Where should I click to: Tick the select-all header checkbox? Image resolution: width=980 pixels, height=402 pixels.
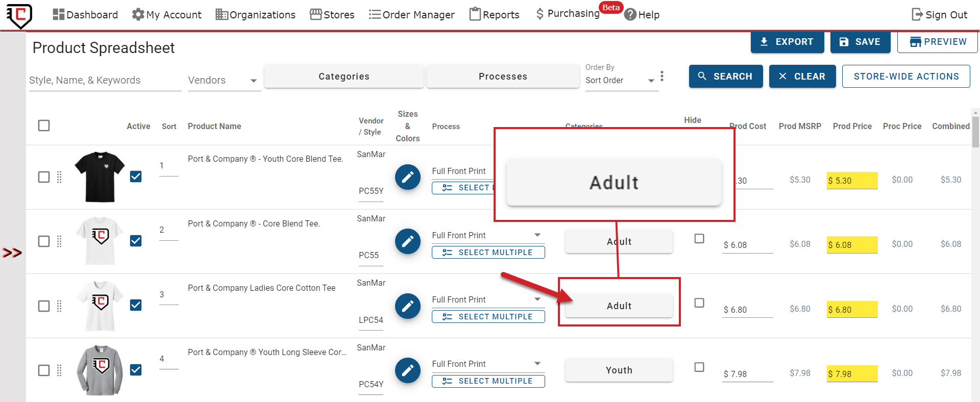[44, 125]
